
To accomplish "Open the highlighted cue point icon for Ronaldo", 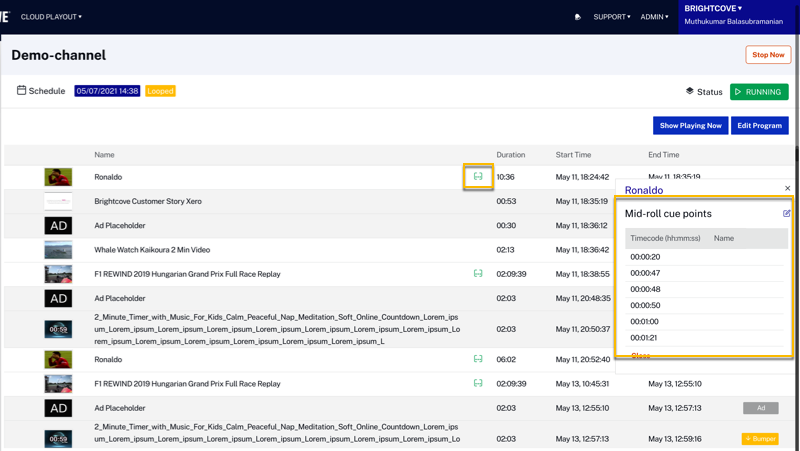I will 478,177.
